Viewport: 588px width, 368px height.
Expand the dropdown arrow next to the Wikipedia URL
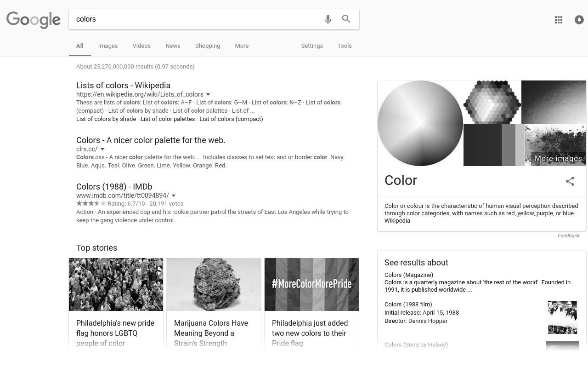(208, 94)
